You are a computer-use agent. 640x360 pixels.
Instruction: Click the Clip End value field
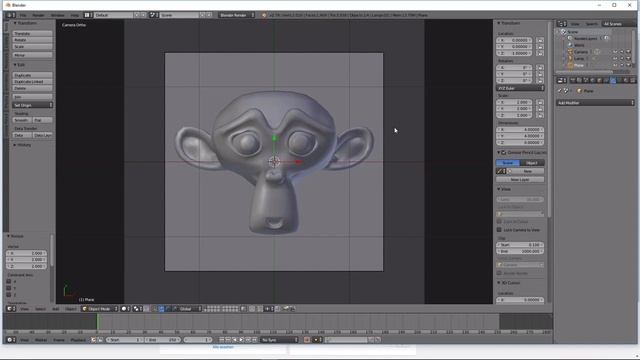pyautogui.click(x=520, y=251)
